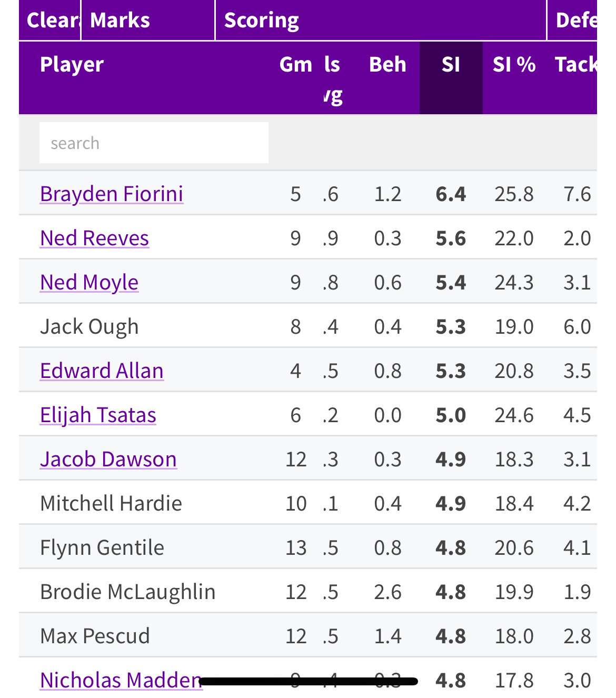Select the Clearances tab
This screenshot has width=616, height=698.
tap(50, 21)
